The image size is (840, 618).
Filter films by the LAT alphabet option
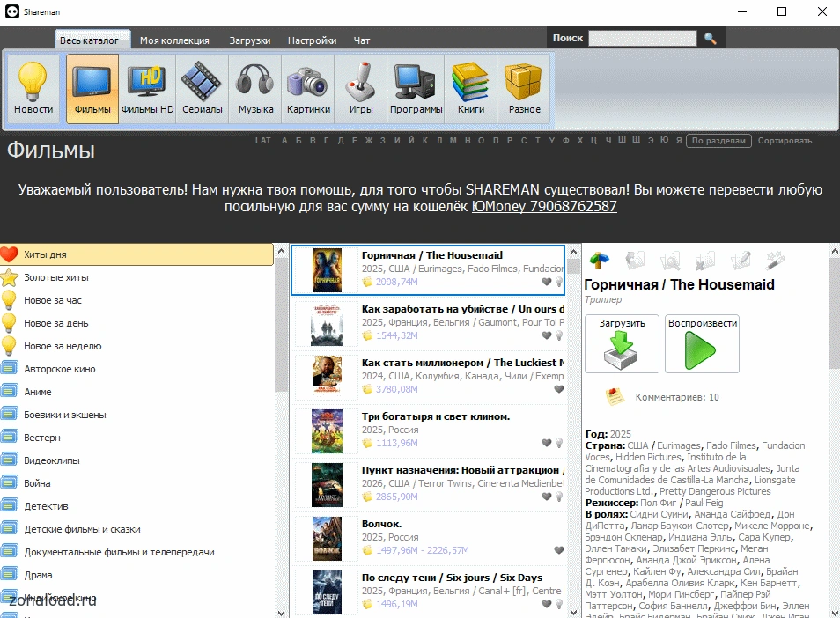pos(263,141)
